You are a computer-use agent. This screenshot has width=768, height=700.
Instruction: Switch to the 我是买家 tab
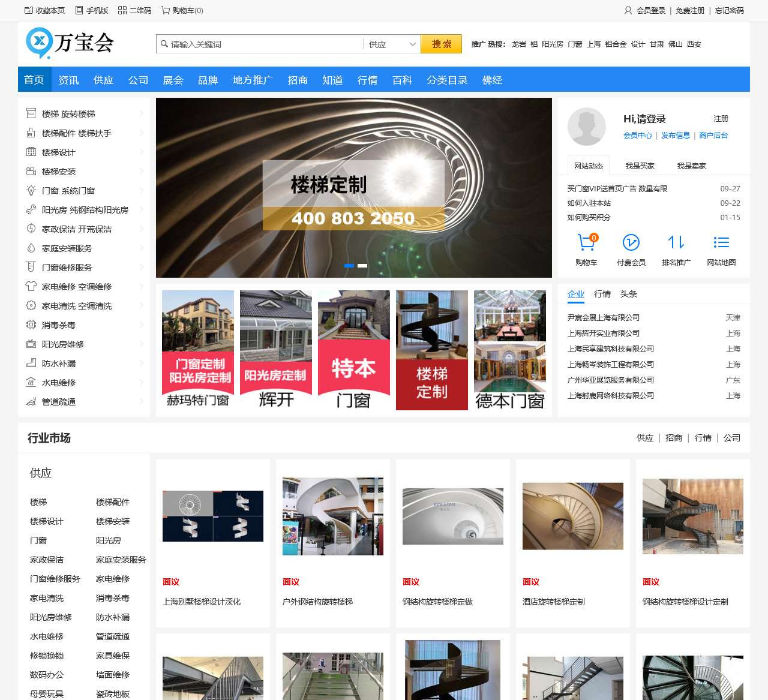(640, 166)
